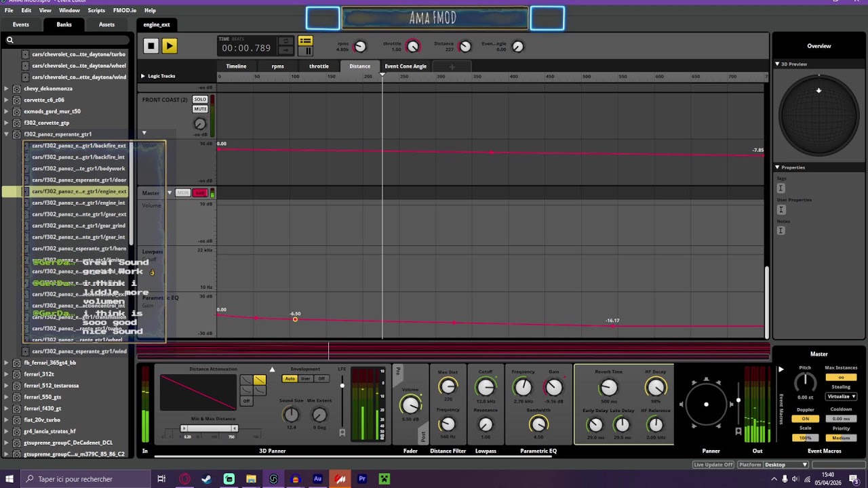Click the Distance Filter Max Dist knob
The image size is (868, 488).
[448, 387]
